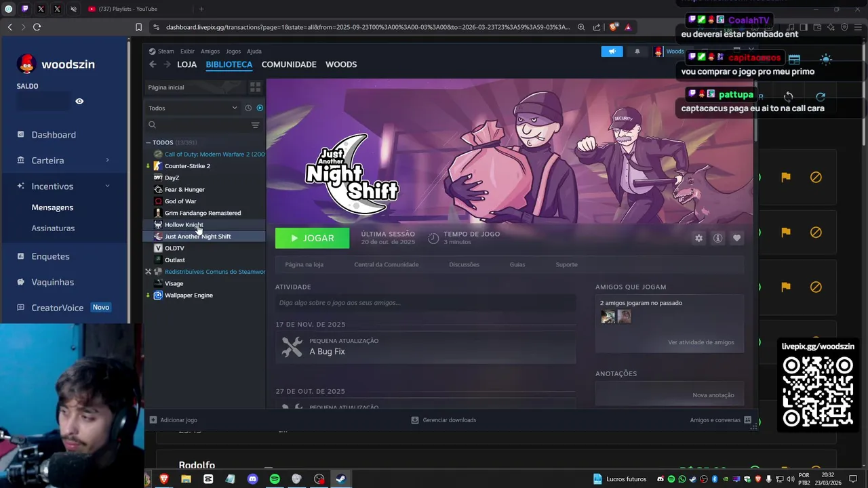The height and width of the screenshot is (488, 868).
Task: Click the Steam library search field
Action: coord(197,125)
